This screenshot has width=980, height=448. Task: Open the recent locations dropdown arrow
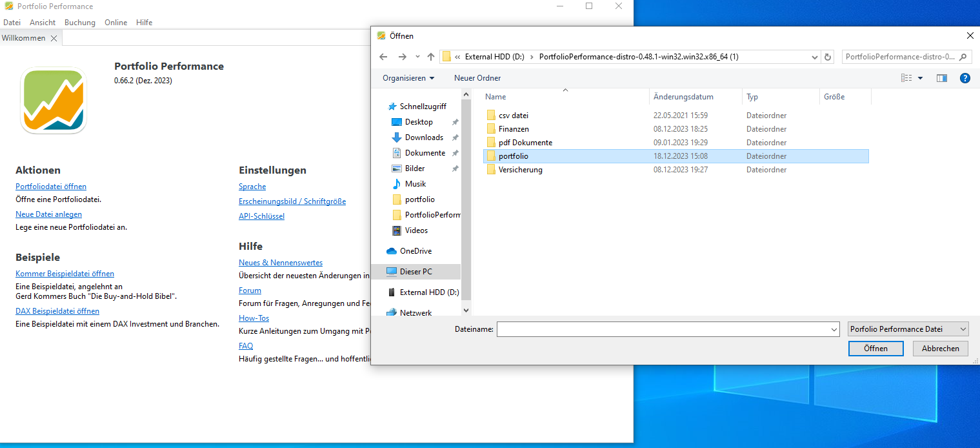[417, 57]
